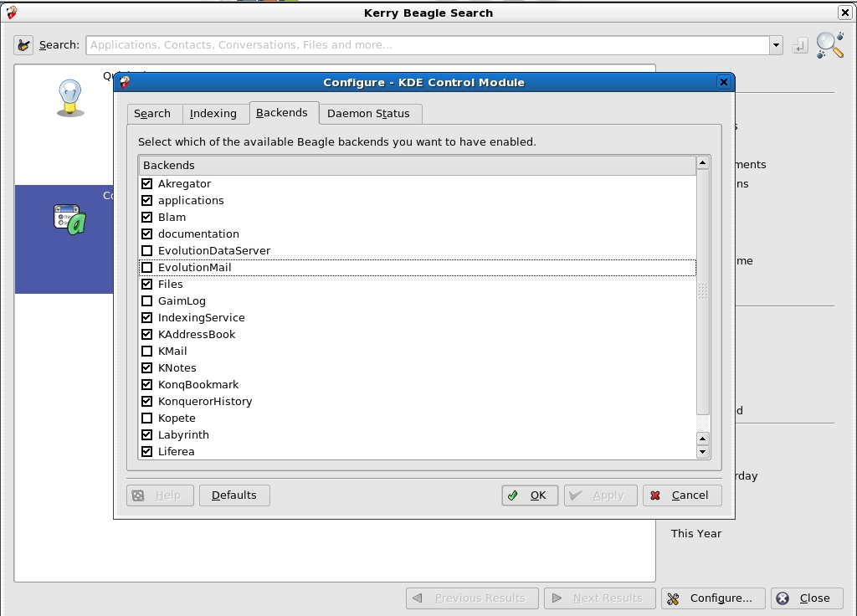This screenshot has height=616, width=857.
Task: Uncheck the Labyrinth backend
Action: click(146, 434)
